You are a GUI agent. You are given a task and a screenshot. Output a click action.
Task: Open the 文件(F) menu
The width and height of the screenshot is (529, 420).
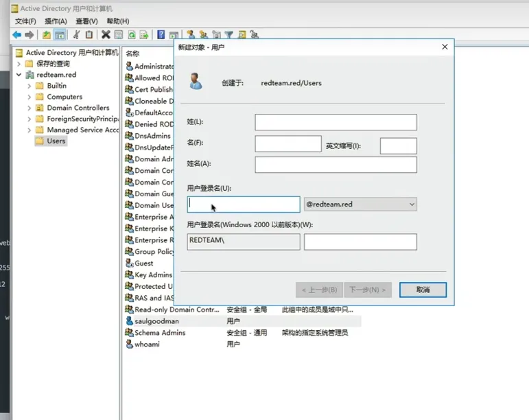pos(25,21)
